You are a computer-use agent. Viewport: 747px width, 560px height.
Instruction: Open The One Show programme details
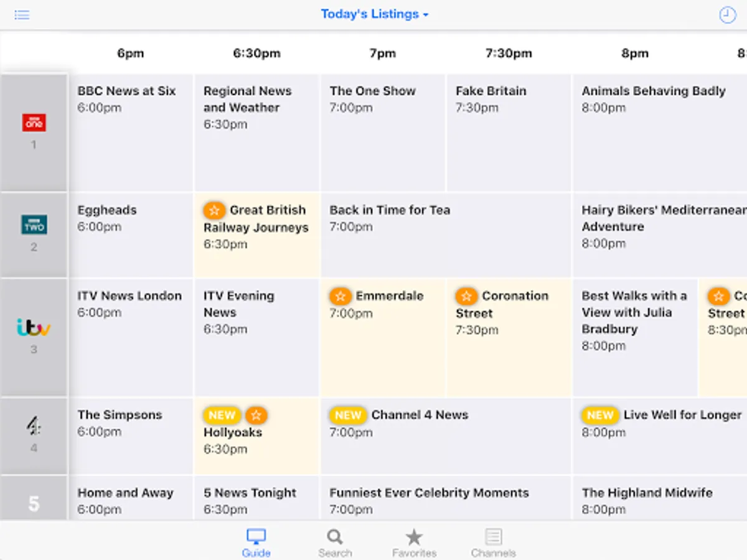(382, 132)
